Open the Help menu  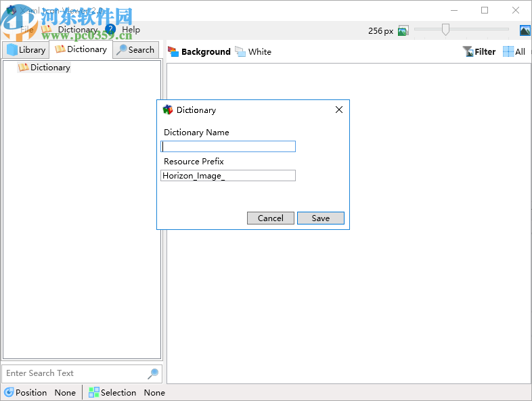[131, 30]
